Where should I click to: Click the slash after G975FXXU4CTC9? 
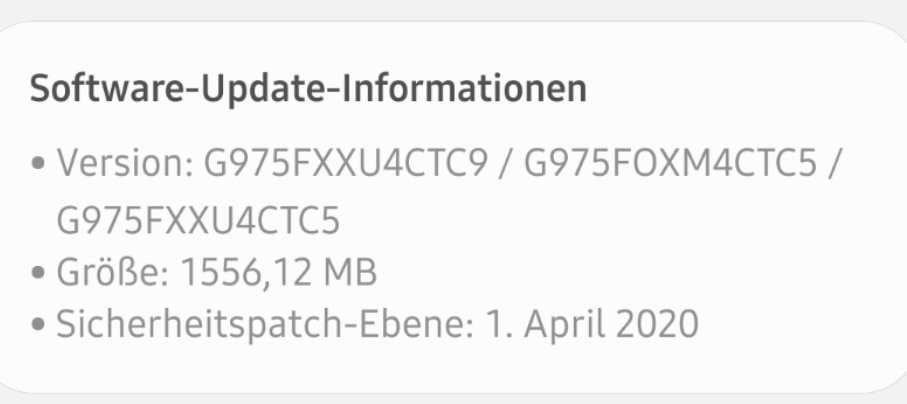pos(506,163)
